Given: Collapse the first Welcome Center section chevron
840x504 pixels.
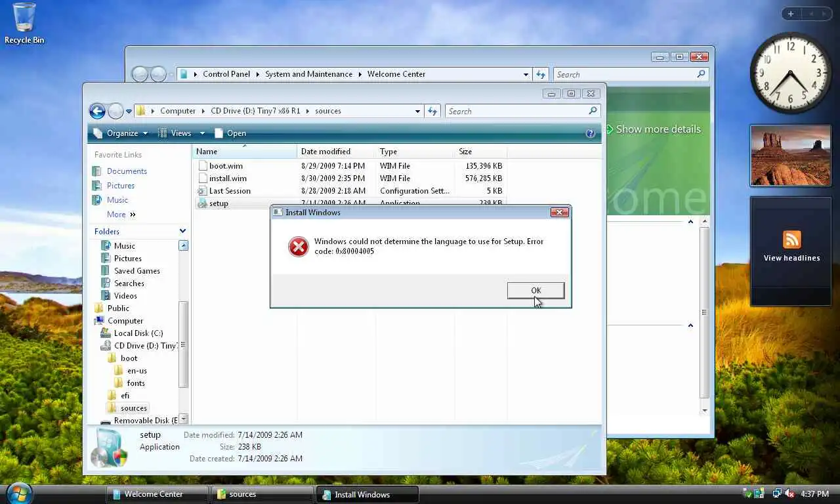Looking at the screenshot, I should pyautogui.click(x=690, y=222).
